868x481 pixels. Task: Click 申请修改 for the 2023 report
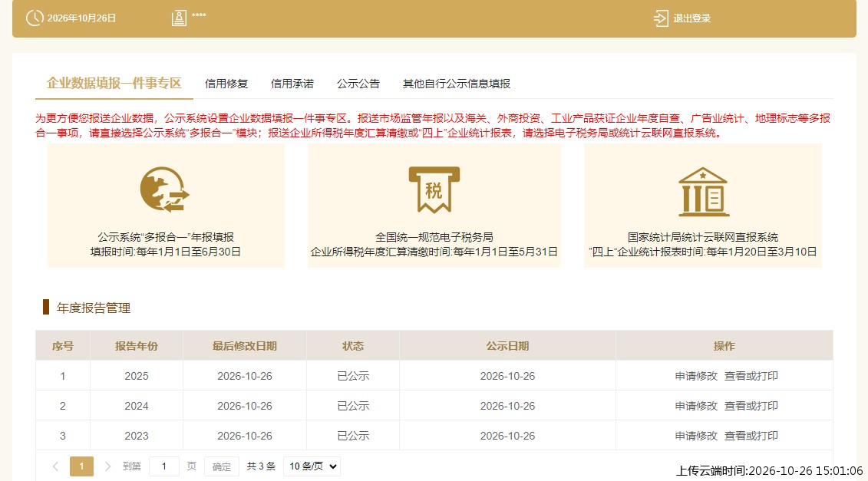point(696,436)
